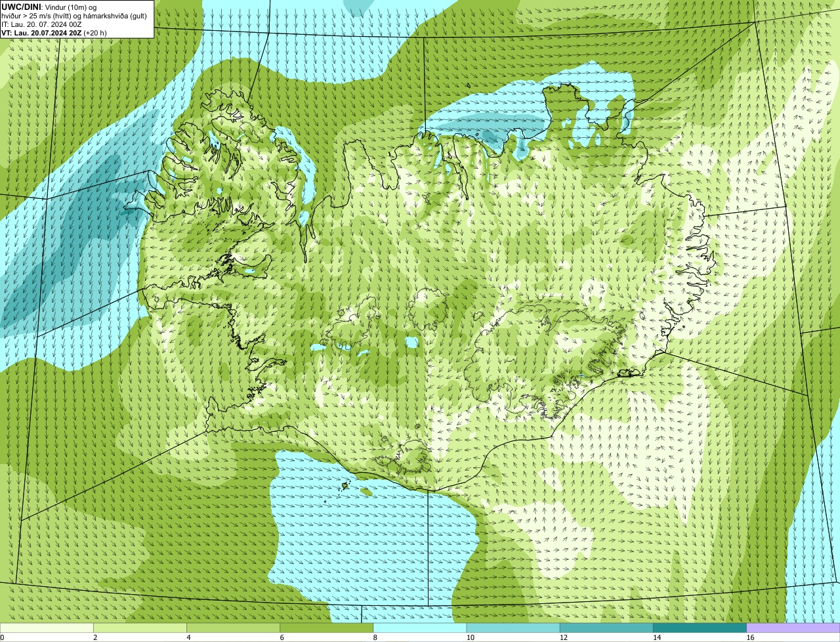
Task: Click the purple above-16 m/s segment
Action: 793,628
